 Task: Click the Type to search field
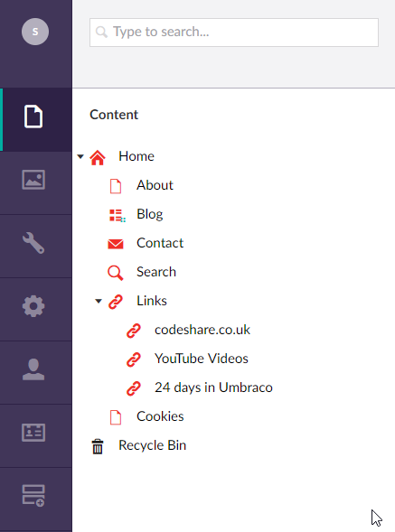pos(234,33)
